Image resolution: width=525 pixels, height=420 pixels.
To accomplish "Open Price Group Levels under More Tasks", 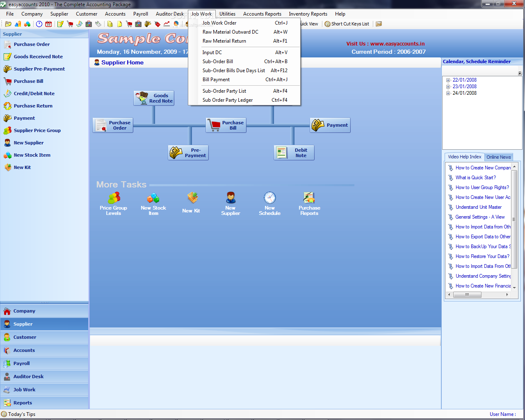I will (114, 203).
